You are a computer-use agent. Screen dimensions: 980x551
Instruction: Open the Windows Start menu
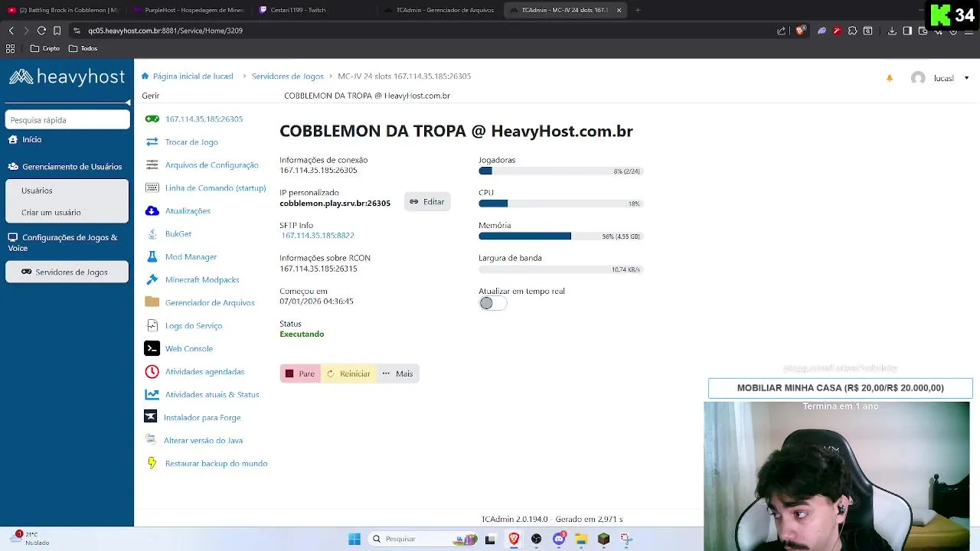tap(354, 539)
